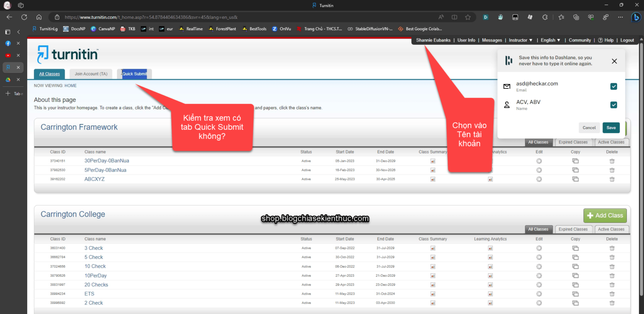Screen dimensions: 644x314
Task: Open Class Summary icon for 30PerDay-0BanNua
Action: click(433, 161)
